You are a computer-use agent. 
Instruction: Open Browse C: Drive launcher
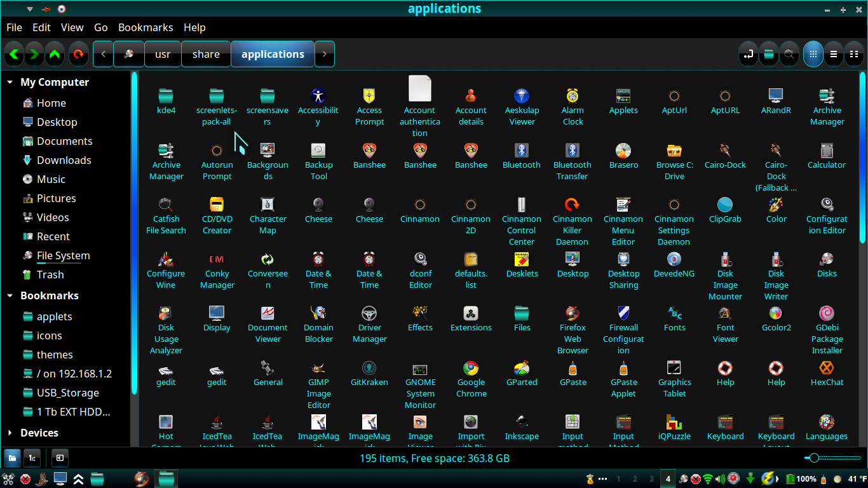[674, 150]
